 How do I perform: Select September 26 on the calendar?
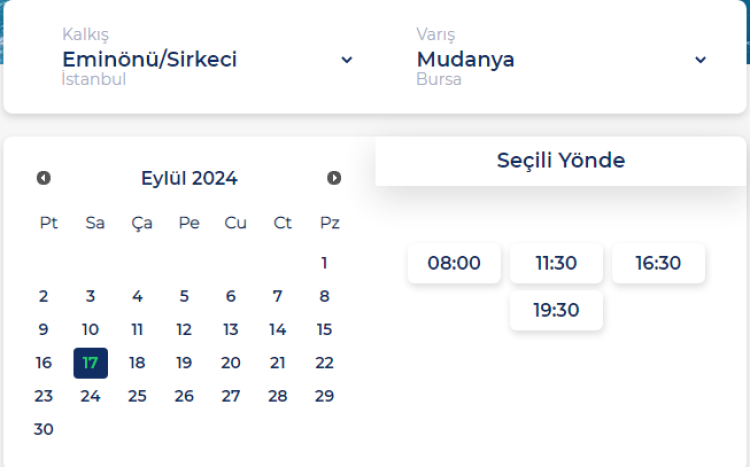coord(184,396)
